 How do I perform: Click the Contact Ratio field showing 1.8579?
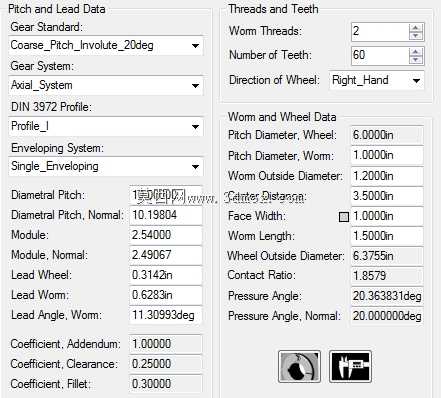pyautogui.click(x=387, y=276)
